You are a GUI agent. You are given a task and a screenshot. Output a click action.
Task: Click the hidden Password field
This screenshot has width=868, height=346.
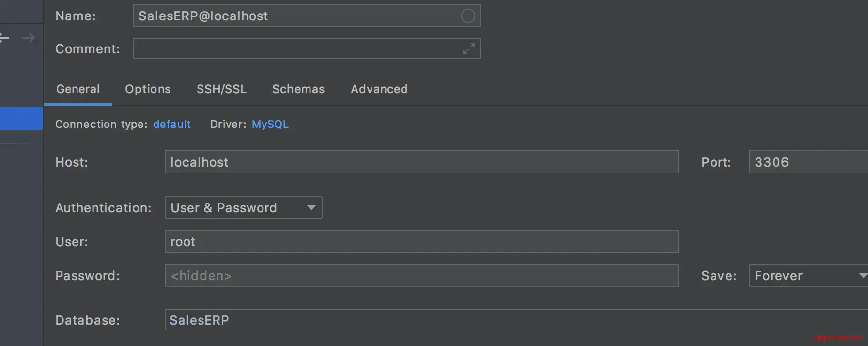tap(421, 276)
